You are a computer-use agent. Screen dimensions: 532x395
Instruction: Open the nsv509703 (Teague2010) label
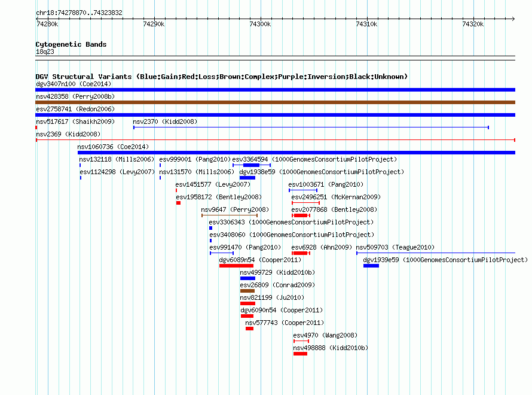(x=395, y=247)
